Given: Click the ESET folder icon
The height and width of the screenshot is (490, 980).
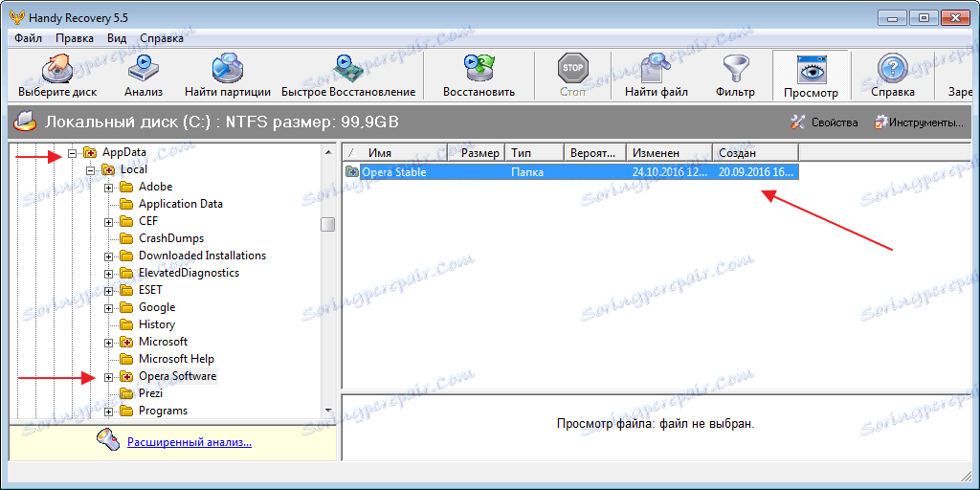Looking at the screenshot, I should (x=127, y=290).
